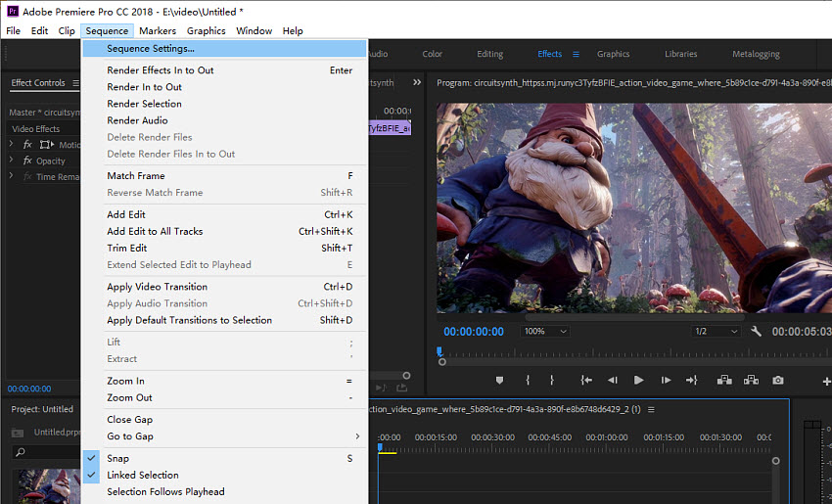Open the button editor plus icon
832x504 pixels.
(827, 381)
